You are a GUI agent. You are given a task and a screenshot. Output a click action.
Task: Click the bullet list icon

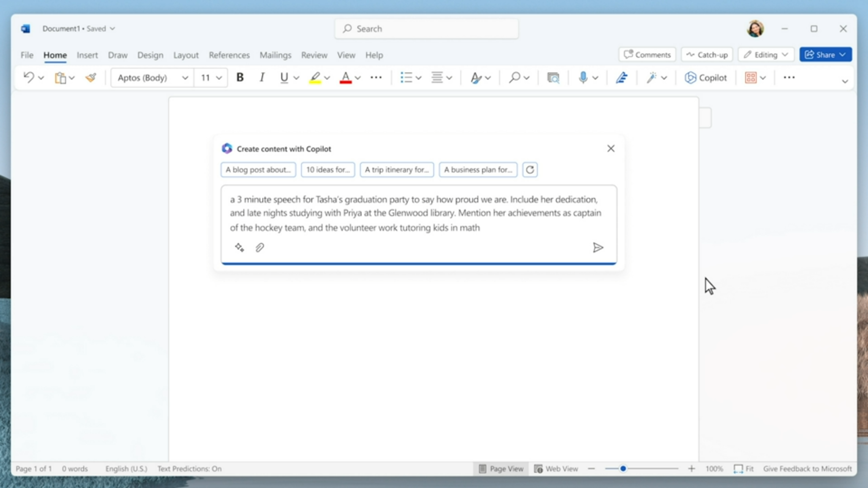(x=406, y=78)
